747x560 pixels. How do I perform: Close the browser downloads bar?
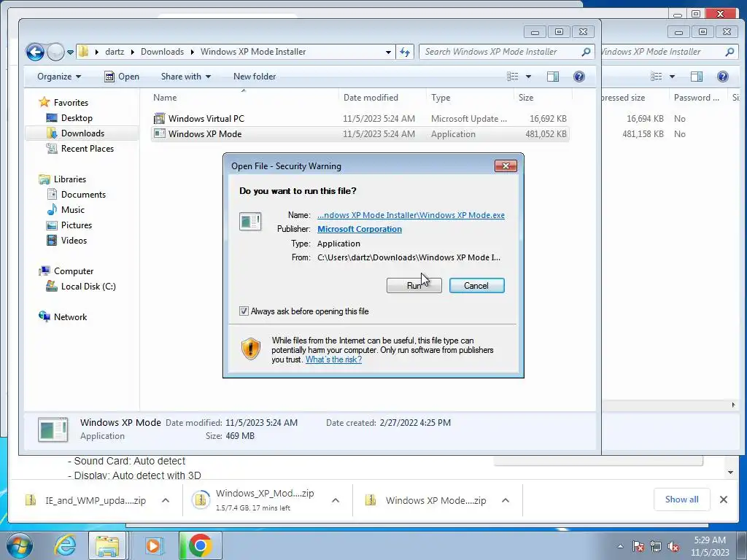coord(723,499)
